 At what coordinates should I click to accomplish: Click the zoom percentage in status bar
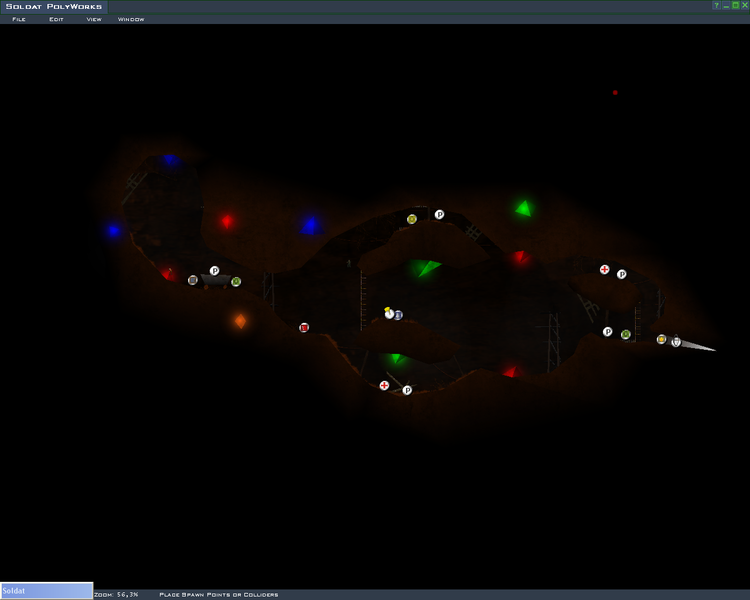pos(116,594)
